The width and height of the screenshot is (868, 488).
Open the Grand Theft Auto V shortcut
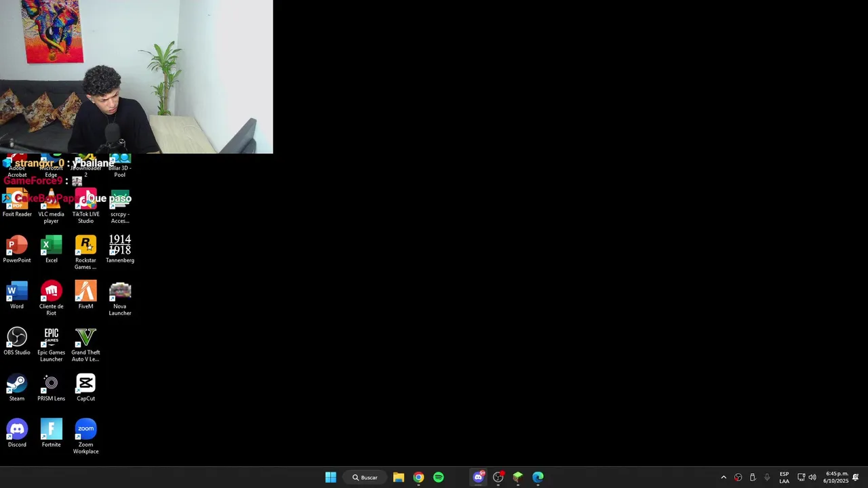(85, 345)
